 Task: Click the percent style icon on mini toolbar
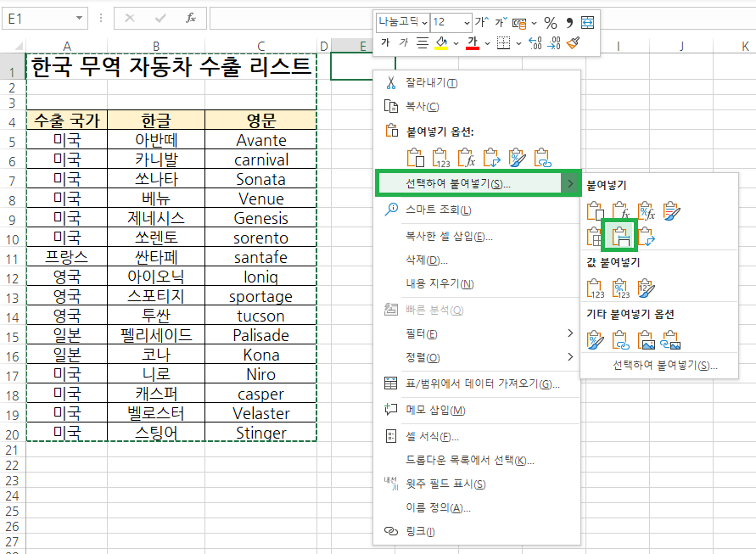[550, 23]
